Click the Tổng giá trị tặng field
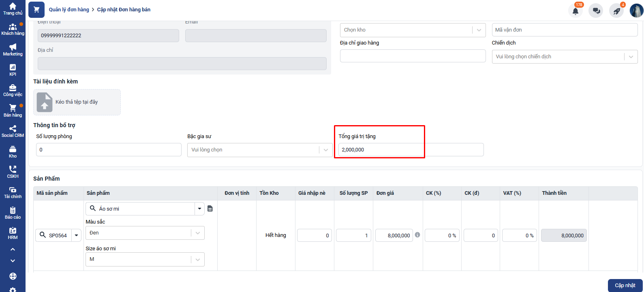This screenshot has width=644, height=292. tap(410, 150)
